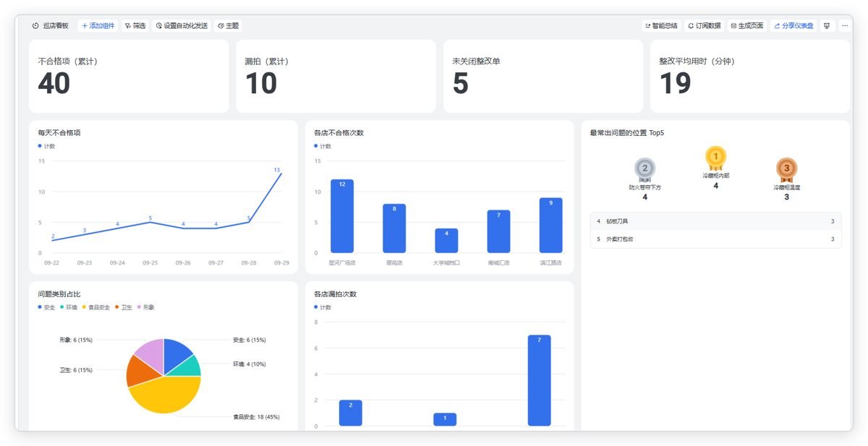
Task: Click the 漏拍（累计） card value 10
Action: click(261, 84)
